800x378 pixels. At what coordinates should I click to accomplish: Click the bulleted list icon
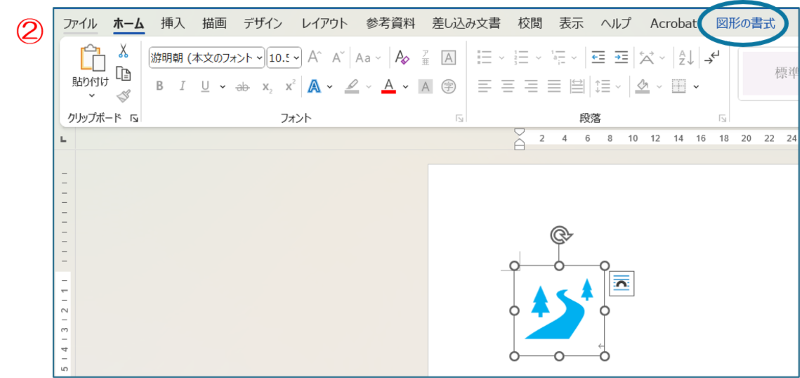pyautogui.click(x=484, y=58)
